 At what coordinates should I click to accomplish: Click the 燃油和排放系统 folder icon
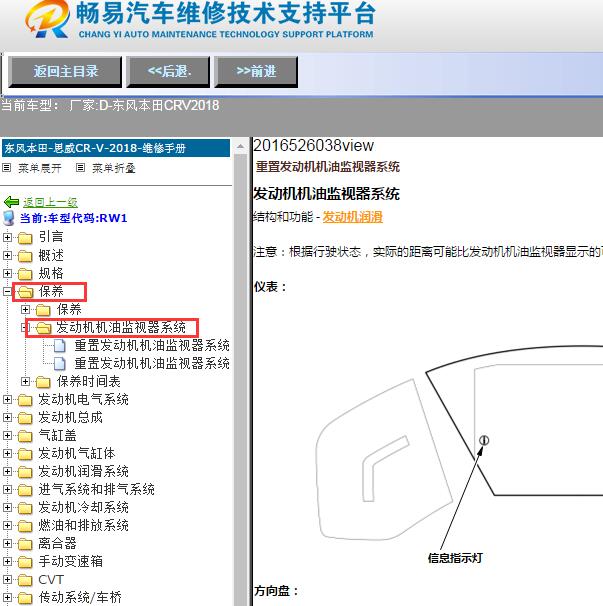(x=26, y=526)
